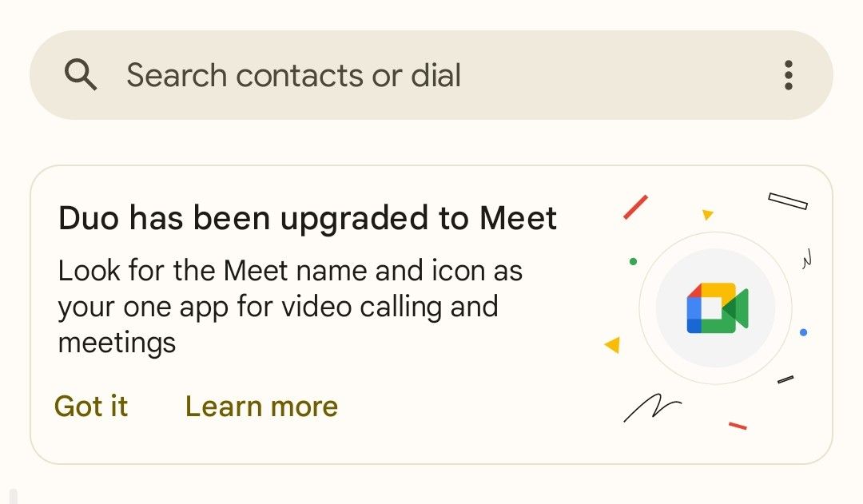Screen dimensions: 863x504
Task: Tap Got it to acknowledge the Meet upgrade
Action: point(90,407)
